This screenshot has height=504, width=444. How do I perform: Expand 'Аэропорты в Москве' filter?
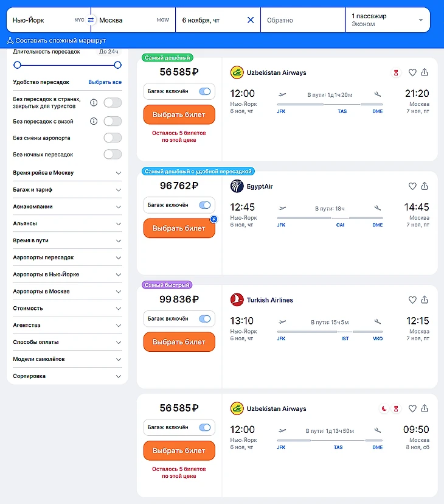67,291
